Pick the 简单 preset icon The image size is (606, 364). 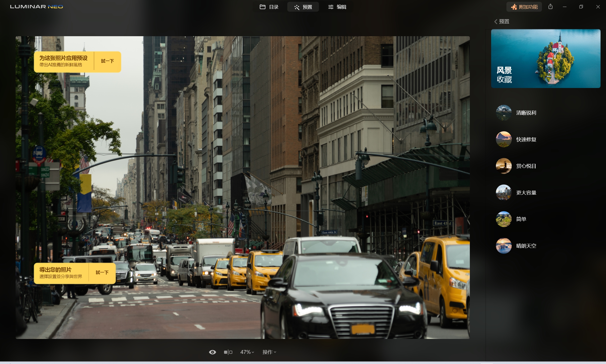504,219
